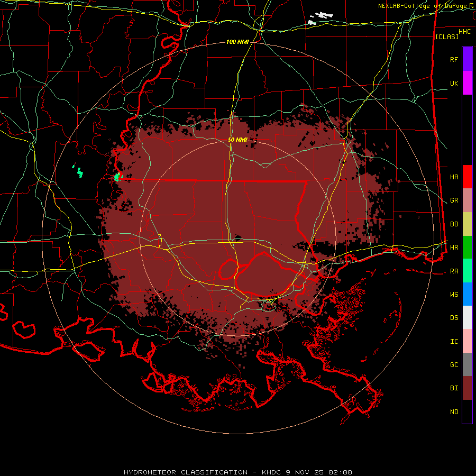Select the BD yellow legend swatch
This screenshot has height=476, width=476.
467,224
